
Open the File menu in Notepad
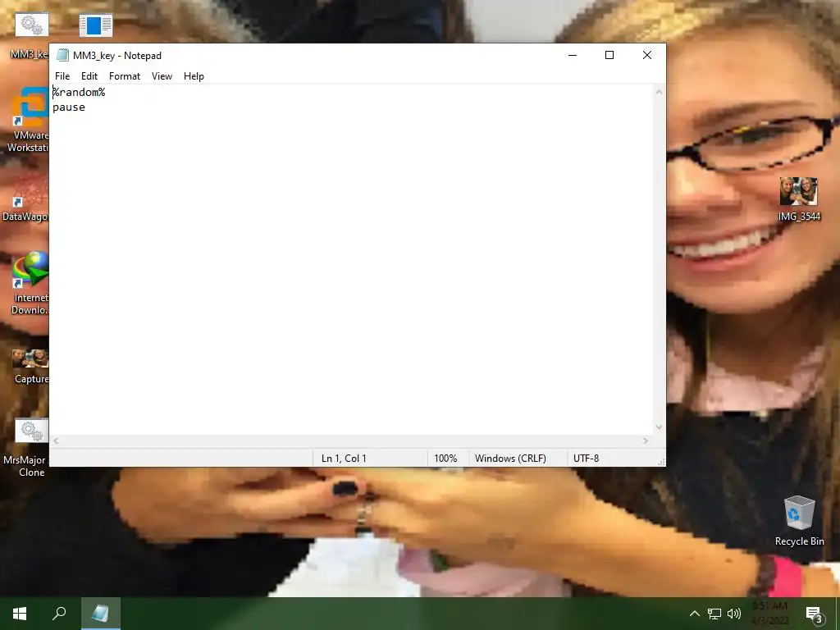point(62,76)
